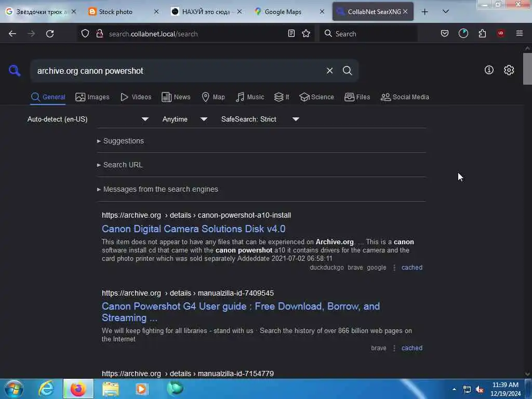532x399 pixels.
Task: Open cached link for Solutions Disk result
Action: point(412,268)
